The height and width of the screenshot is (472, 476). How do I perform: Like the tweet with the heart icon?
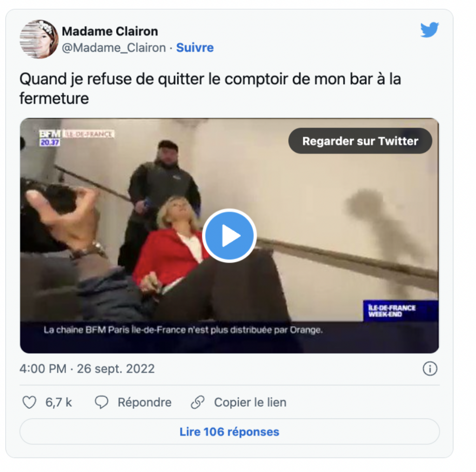29,402
